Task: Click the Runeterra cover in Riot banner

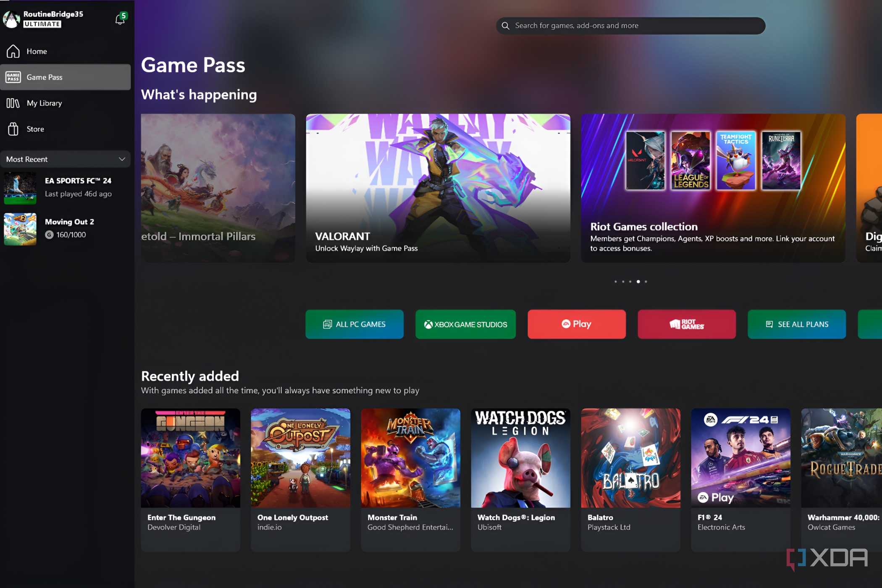Action: tap(781, 160)
